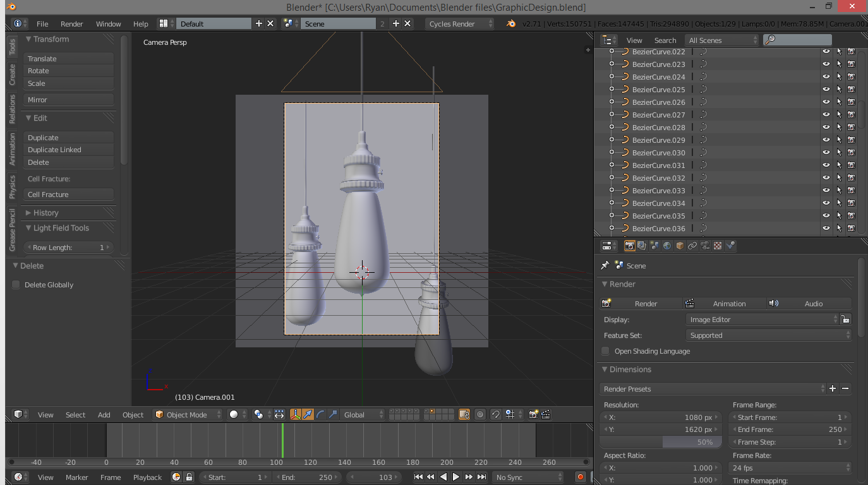Open Display Image Editor dropdown
The height and width of the screenshot is (485, 868).
[762, 320]
